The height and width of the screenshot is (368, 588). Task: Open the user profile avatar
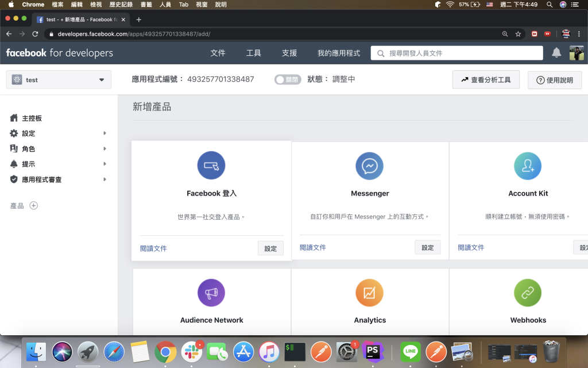pos(577,53)
